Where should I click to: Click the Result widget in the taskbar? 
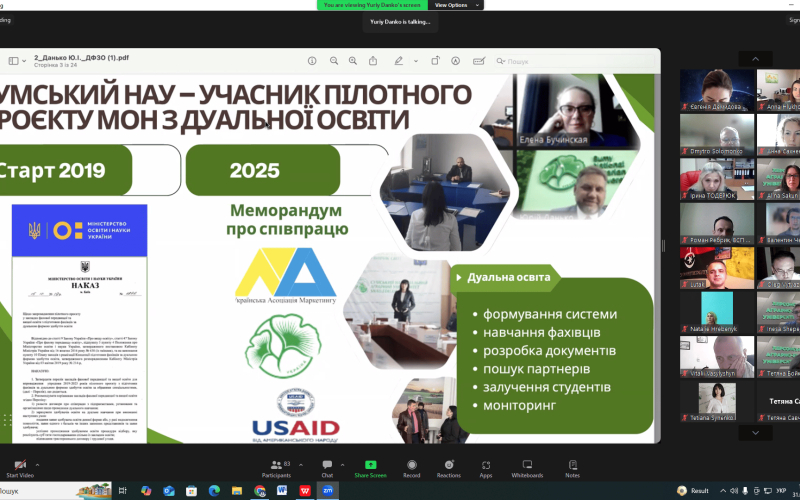tap(693, 491)
